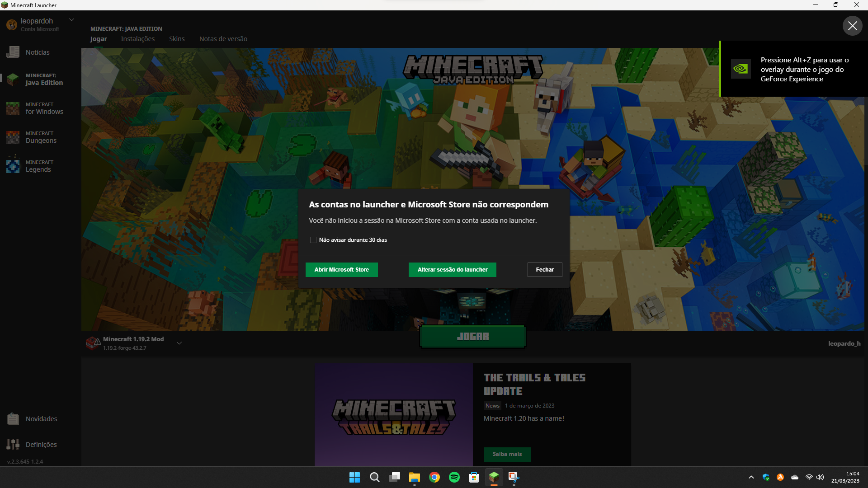Dismiss overlay with the round X button
Screen dimensions: 868x488
pos(852,26)
